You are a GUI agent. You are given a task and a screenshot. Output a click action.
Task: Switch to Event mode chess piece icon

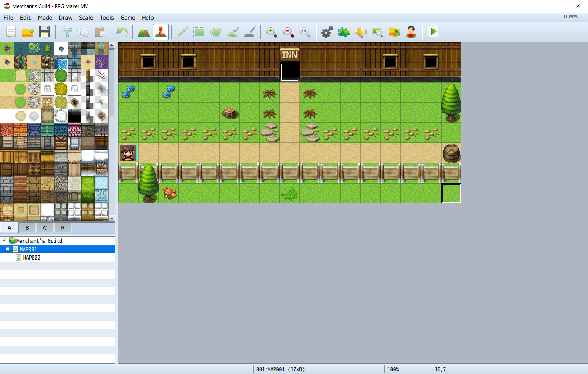click(x=161, y=32)
